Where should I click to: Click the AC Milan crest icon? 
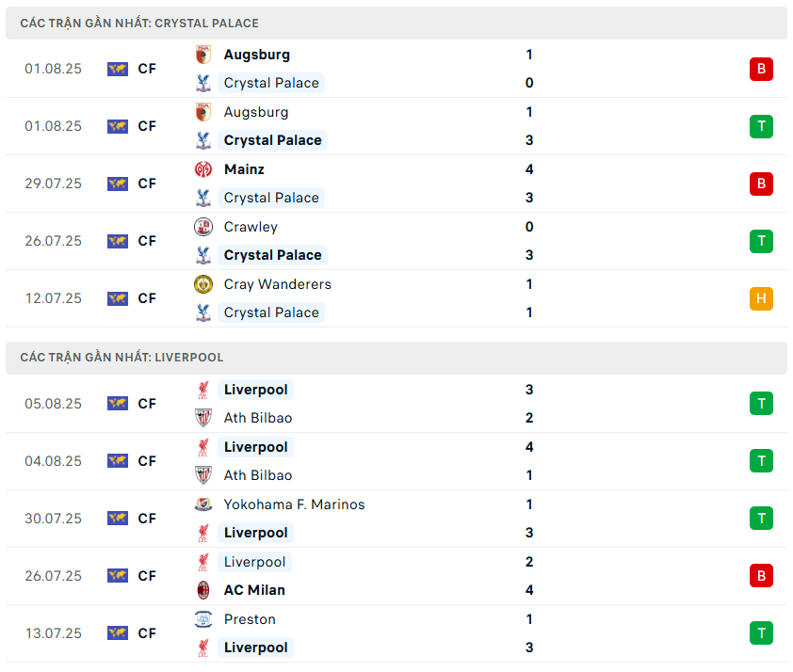tap(203, 590)
